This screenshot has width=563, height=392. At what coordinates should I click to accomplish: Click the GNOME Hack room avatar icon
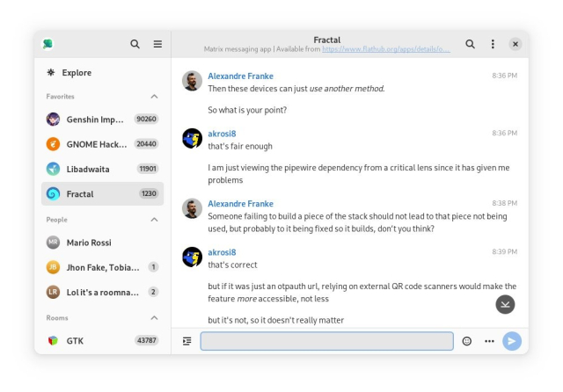pos(53,144)
